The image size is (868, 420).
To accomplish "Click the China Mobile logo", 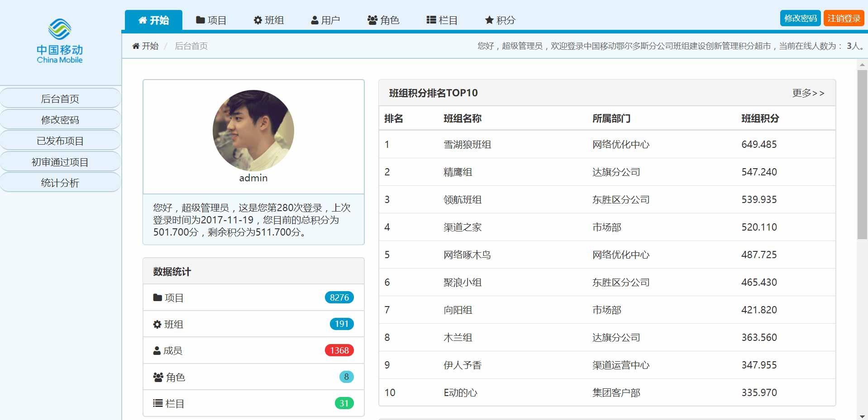I will [60, 41].
